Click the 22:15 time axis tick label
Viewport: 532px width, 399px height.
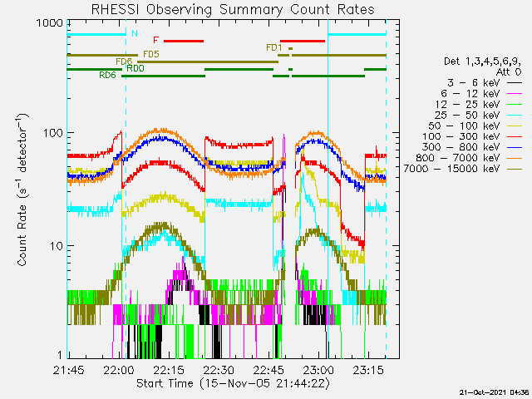[169, 370]
